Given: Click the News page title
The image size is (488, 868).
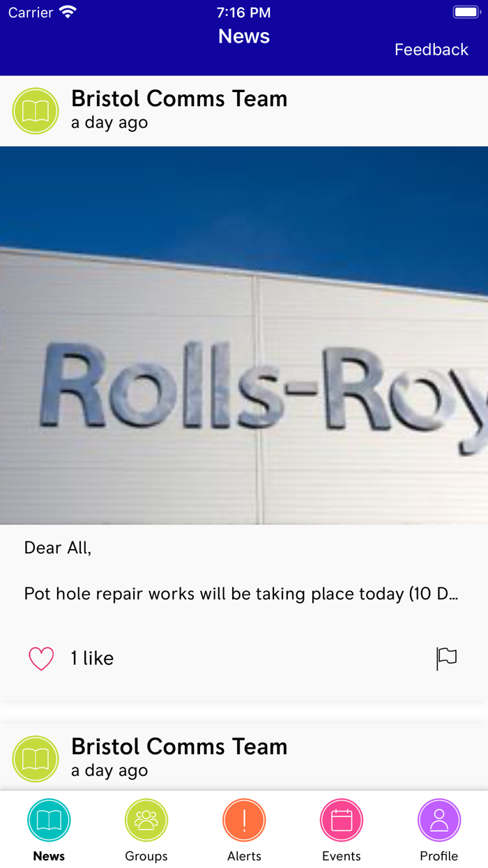Looking at the screenshot, I should click(x=244, y=36).
